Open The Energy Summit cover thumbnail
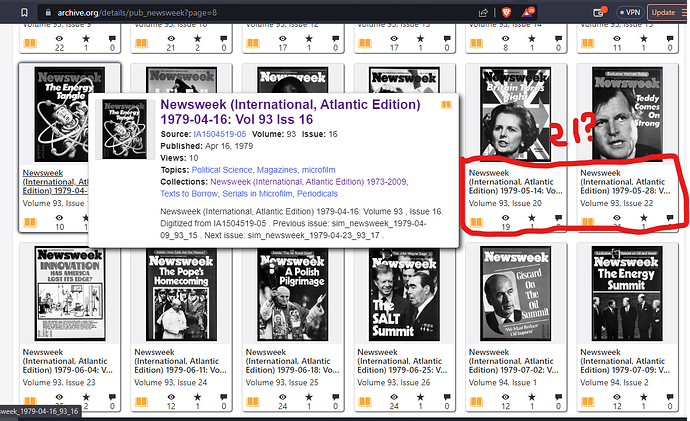This screenshot has height=421, width=690. tap(627, 293)
